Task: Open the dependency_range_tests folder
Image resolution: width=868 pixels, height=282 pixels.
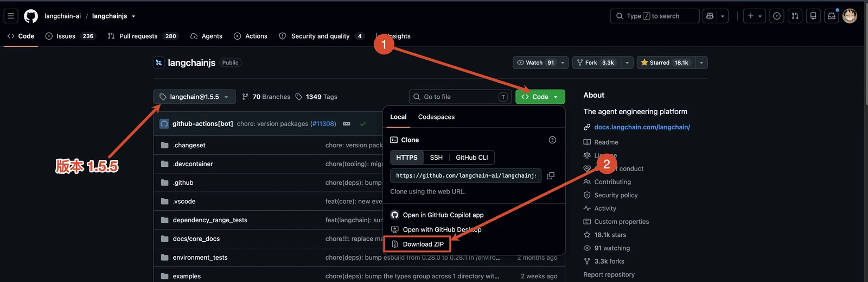Action: click(210, 220)
